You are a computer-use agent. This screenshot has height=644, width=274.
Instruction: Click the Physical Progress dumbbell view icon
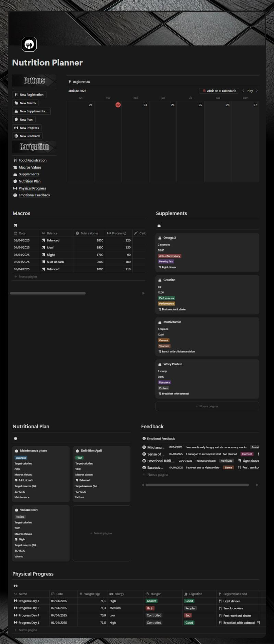coord(15,586)
